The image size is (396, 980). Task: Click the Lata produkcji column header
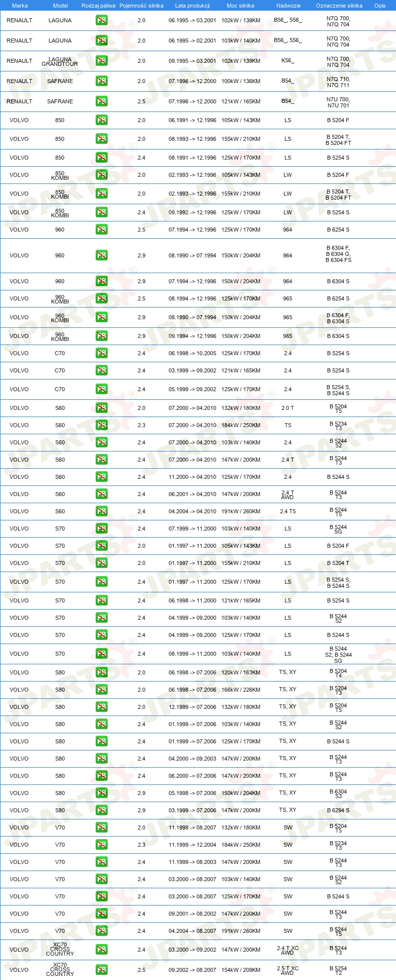192,6
